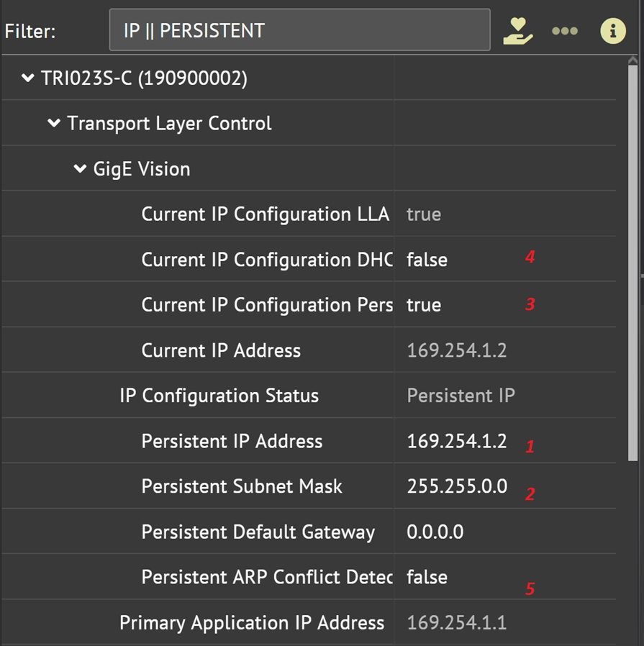
Task: Toggle Current IP Configuration DHCP false value
Action: tap(427, 260)
